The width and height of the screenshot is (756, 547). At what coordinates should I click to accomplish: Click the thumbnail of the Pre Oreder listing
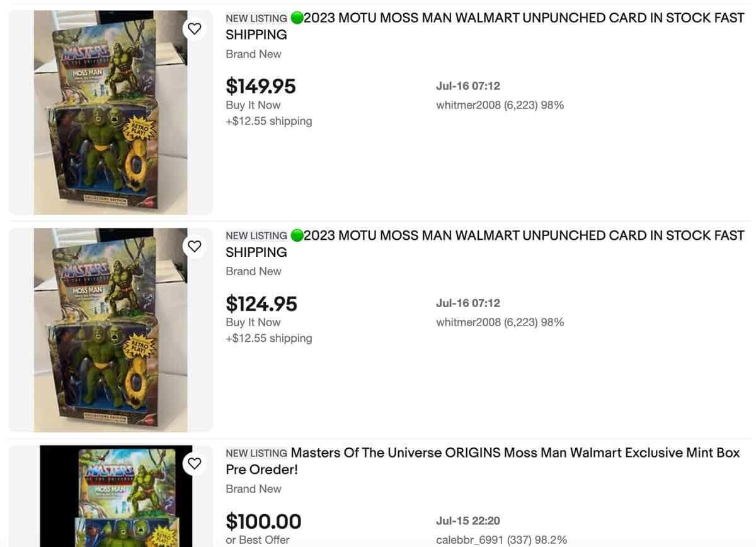(x=111, y=497)
